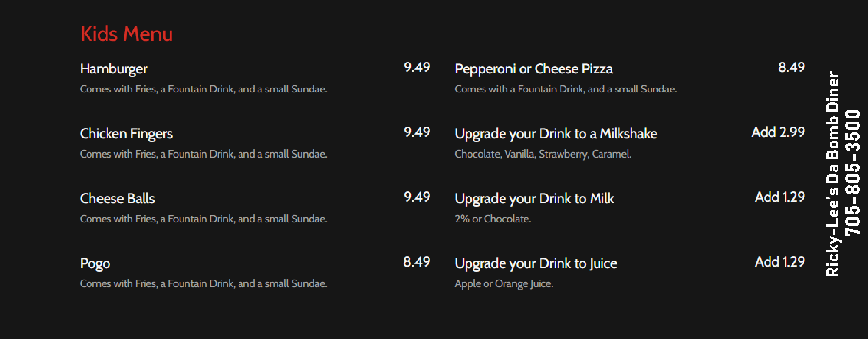
Task: Choose Upgrade your Drink to Juice
Action: 536,263
